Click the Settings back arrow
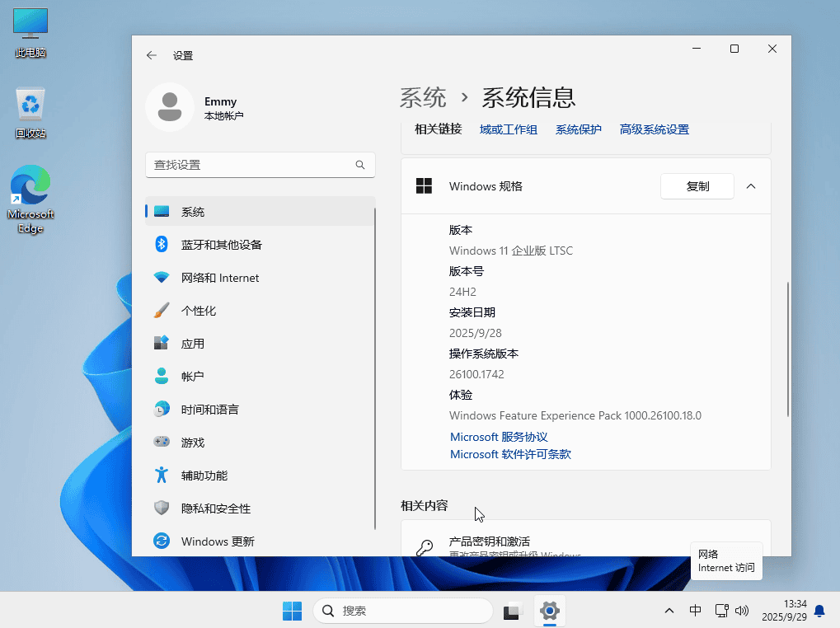 152,55
